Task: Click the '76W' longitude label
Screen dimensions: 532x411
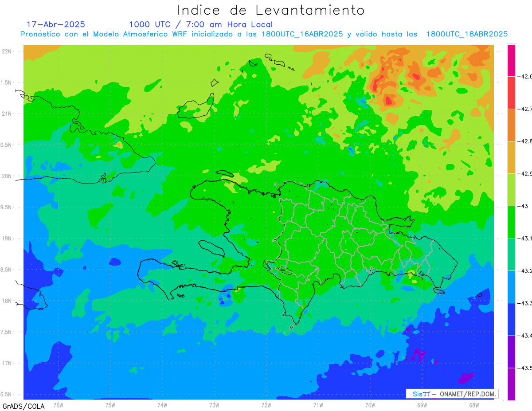Action: pos(59,405)
